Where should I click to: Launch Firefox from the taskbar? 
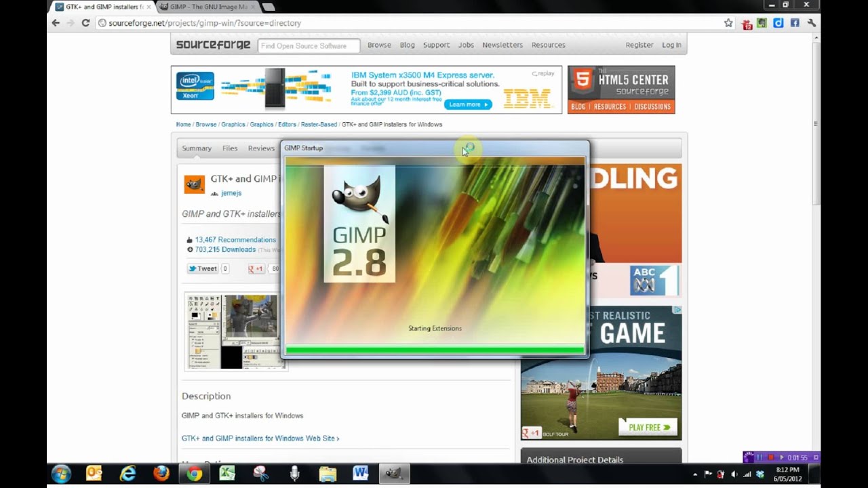[161, 473]
